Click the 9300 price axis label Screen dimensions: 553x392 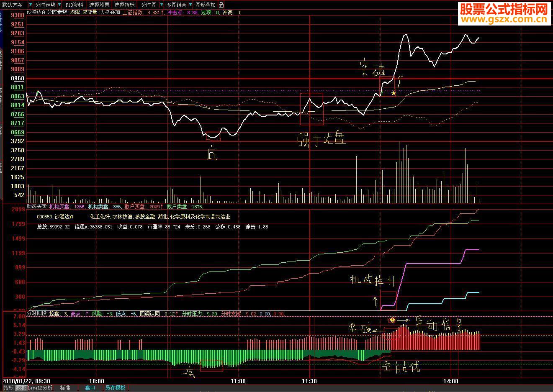(x=18, y=15)
